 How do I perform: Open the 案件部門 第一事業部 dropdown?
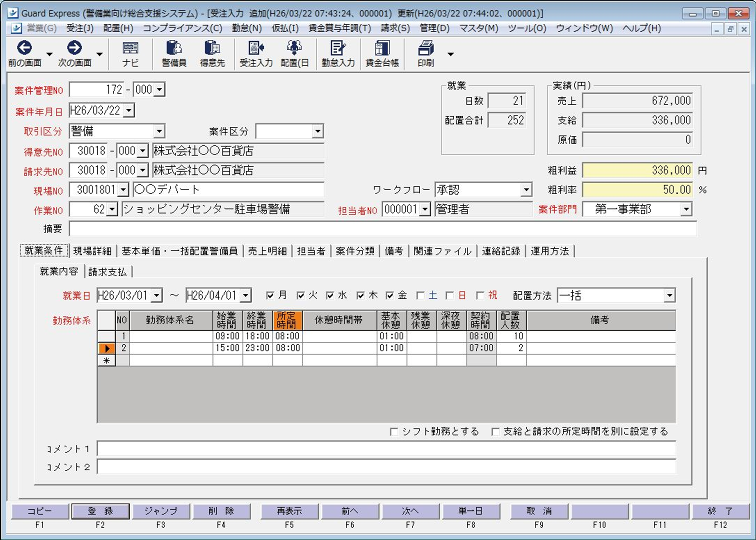tap(686, 209)
